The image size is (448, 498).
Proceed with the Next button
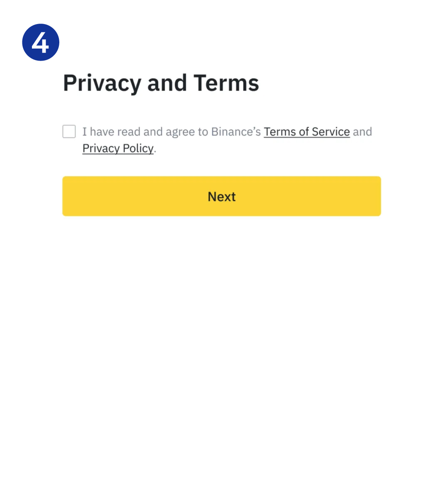(x=222, y=196)
